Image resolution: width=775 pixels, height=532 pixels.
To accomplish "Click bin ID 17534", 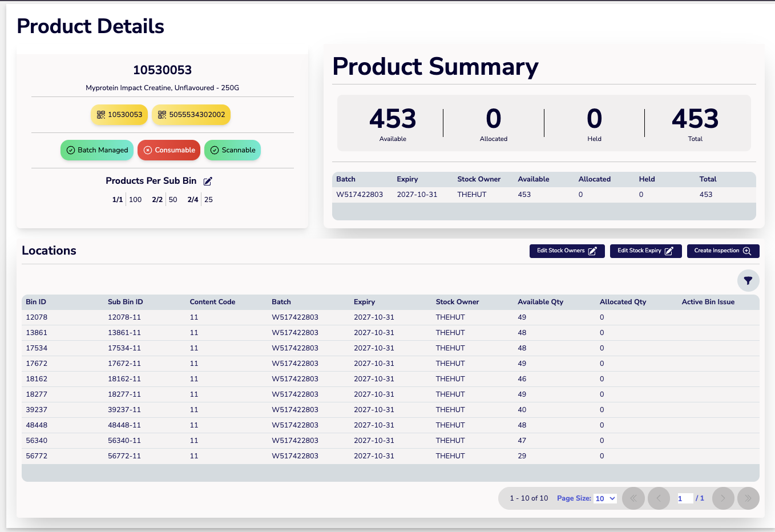I will (x=37, y=348).
